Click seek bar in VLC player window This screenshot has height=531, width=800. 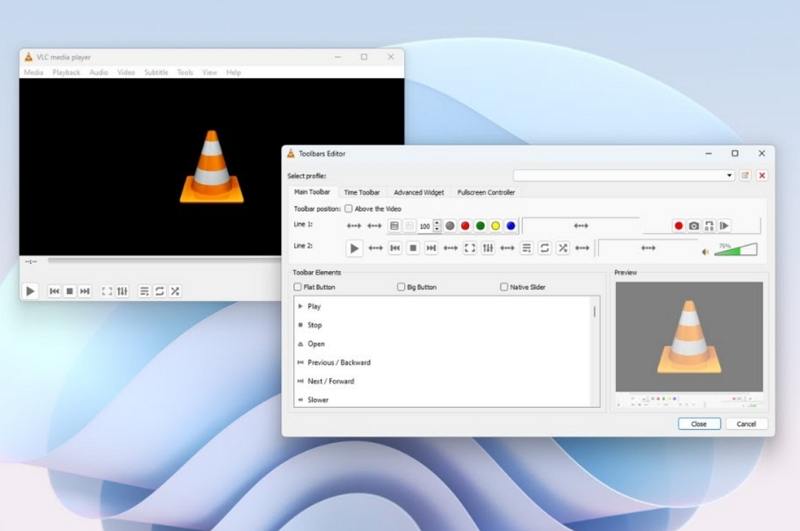point(164,260)
